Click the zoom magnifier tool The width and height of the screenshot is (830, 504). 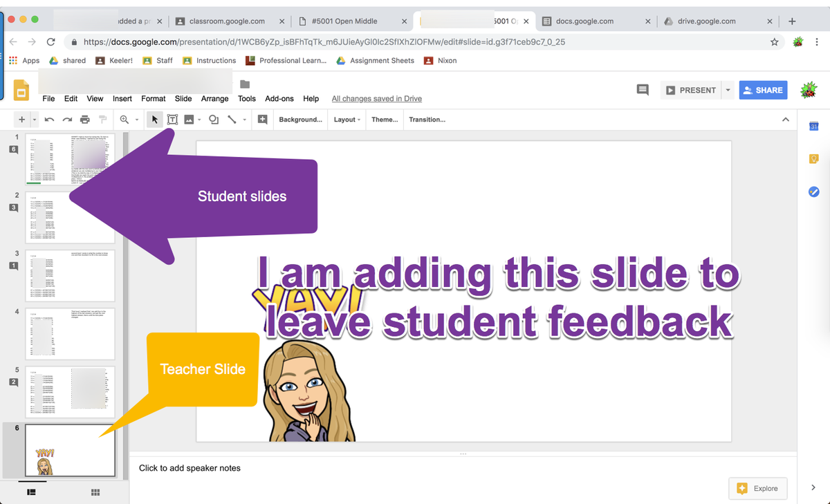click(x=124, y=120)
